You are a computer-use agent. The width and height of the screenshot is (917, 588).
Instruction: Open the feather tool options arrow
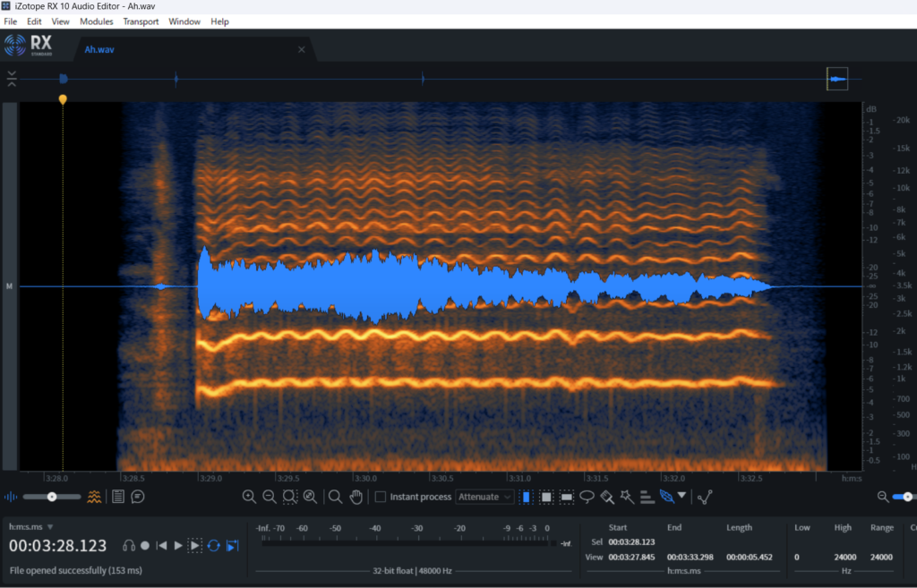682,496
